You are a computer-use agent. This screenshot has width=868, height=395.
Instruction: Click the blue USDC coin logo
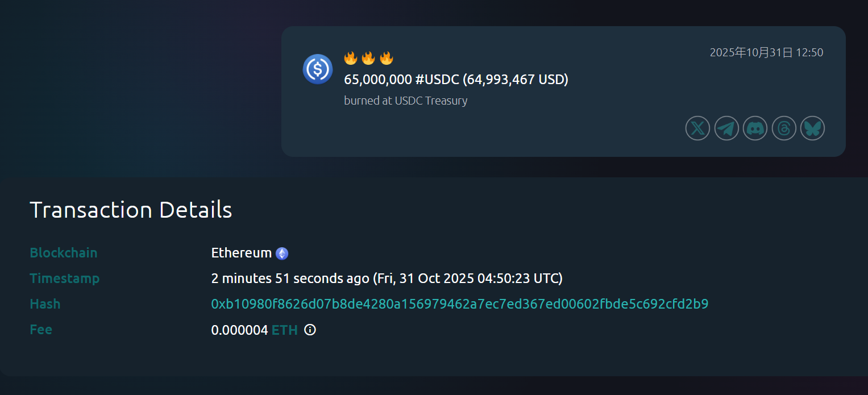click(x=318, y=69)
